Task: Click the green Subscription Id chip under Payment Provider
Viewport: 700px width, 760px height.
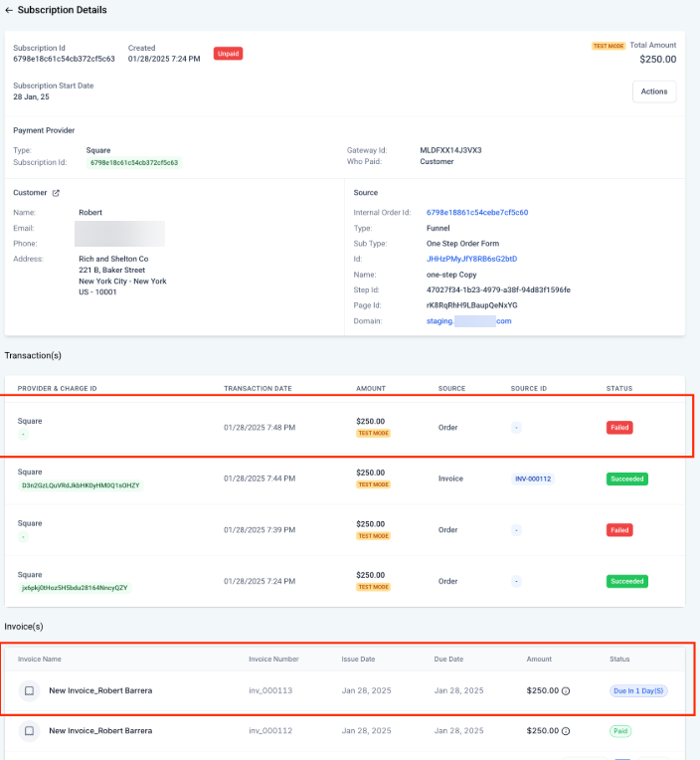Action: click(x=134, y=162)
